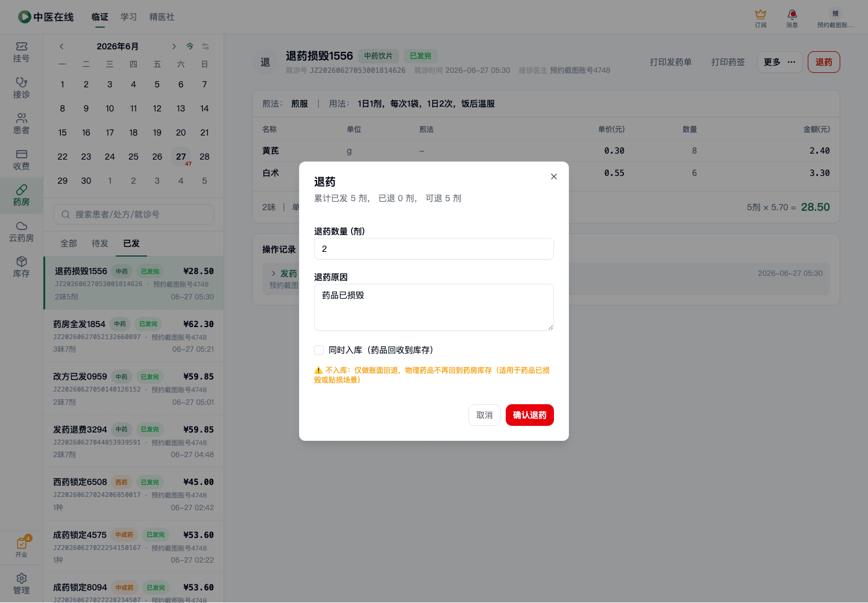Open 云药房 cloud pharmacy sidebar icon
The height and width of the screenshot is (603, 868).
(x=21, y=231)
